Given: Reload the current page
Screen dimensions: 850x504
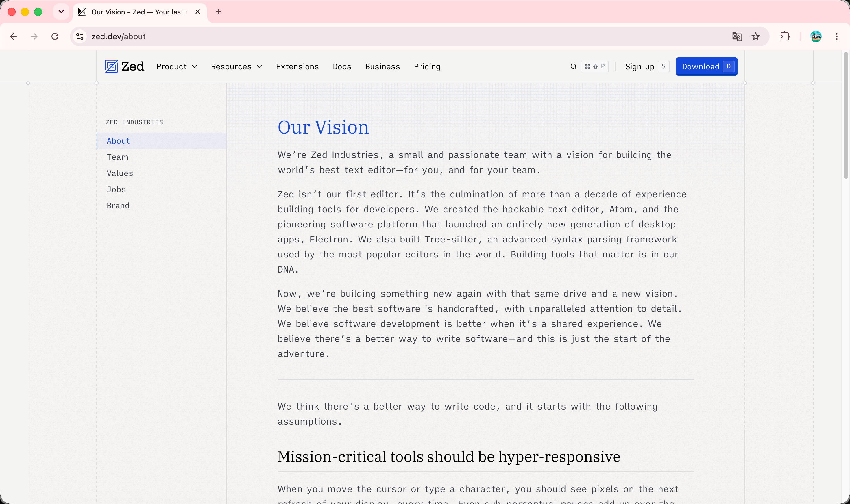Looking at the screenshot, I should [x=55, y=36].
